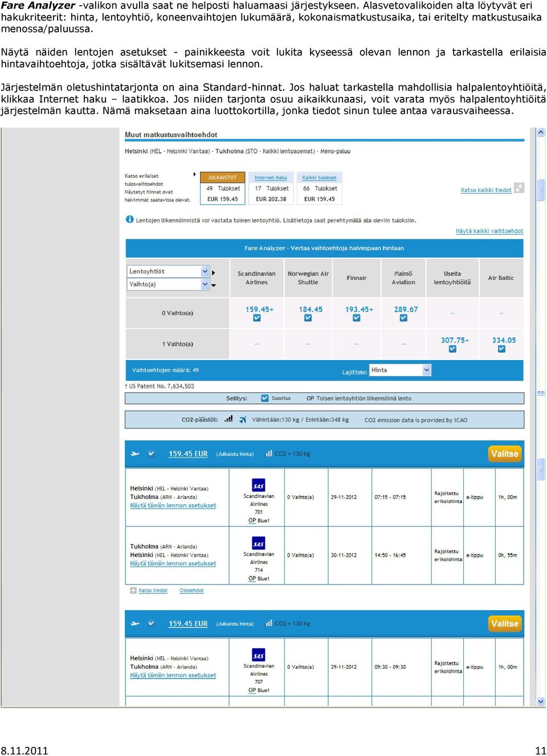Toggle checkbox under 307.75+ Useita lentoyhtiöitä
This screenshot has height=756, width=547.
pyautogui.click(x=452, y=349)
